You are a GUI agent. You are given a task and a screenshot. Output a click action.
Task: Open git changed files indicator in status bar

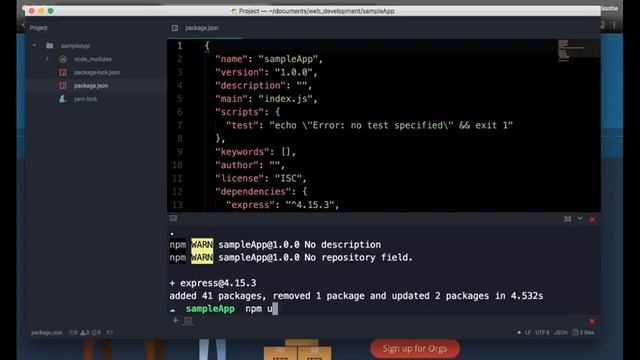coord(583,333)
